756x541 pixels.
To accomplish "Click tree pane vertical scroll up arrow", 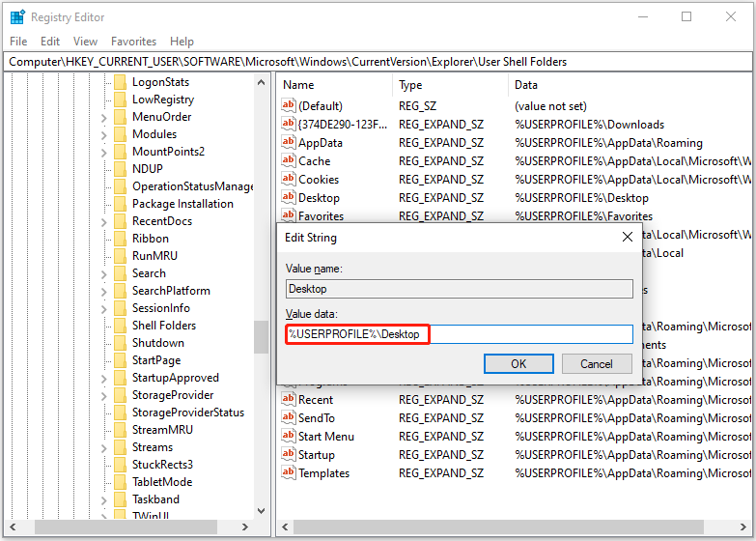I will point(261,82).
